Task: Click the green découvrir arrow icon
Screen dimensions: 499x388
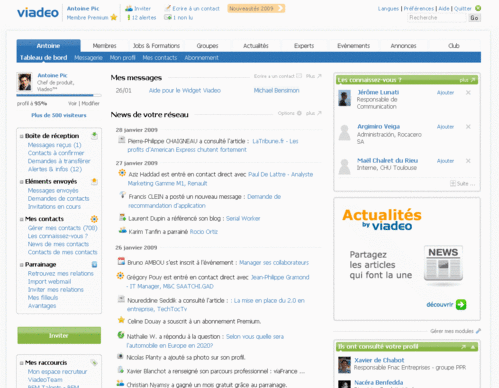Action: pos(461,304)
